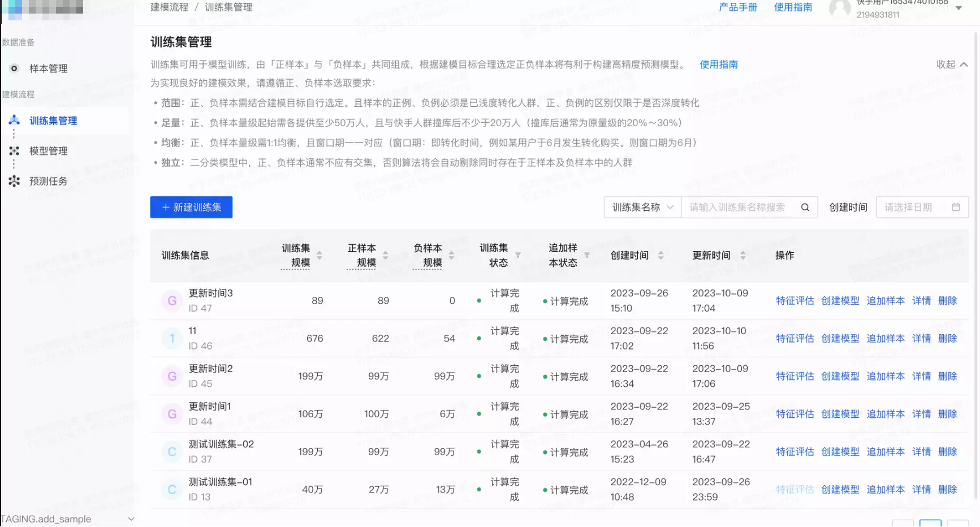Open 模型管理 from the sidebar
Screen dimensions: 980x527
[48, 150]
